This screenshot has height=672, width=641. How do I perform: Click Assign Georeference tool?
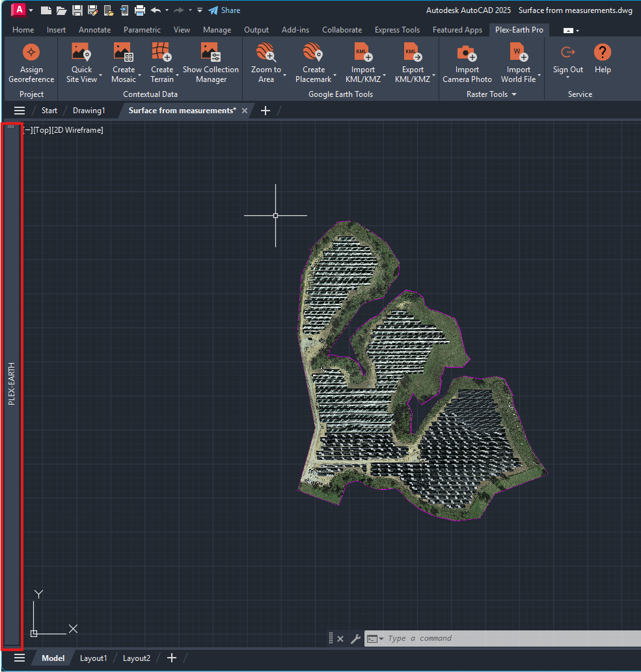31,63
